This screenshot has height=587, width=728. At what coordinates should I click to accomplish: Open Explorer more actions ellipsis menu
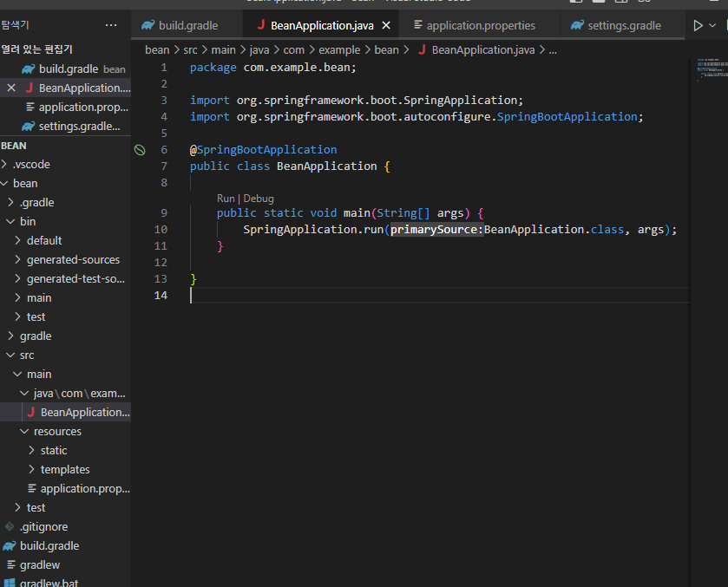[111, 26]
